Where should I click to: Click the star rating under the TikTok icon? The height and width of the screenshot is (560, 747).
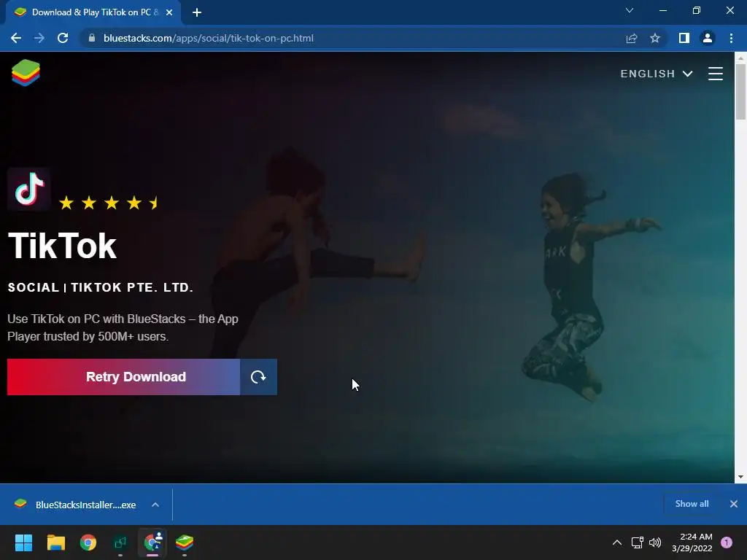tap(109, 203)
